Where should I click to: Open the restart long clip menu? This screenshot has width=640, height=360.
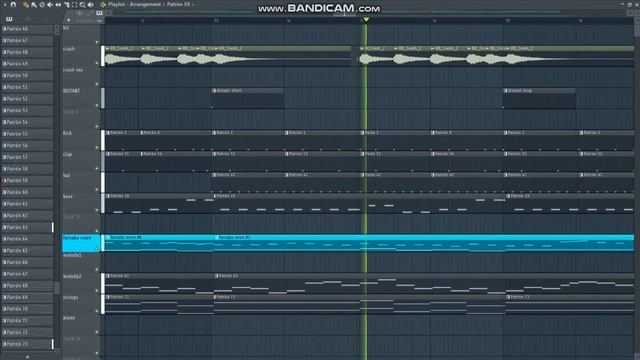coord(505,91)
